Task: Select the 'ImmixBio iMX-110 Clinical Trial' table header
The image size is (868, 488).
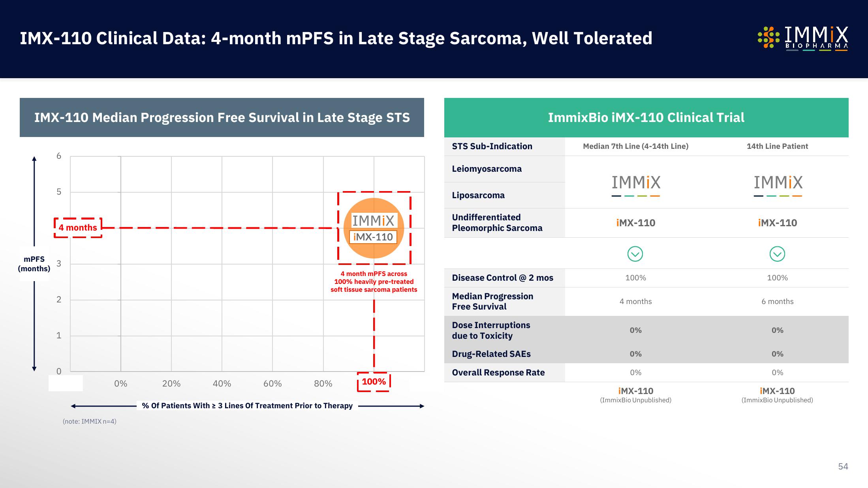Action: 646,117
